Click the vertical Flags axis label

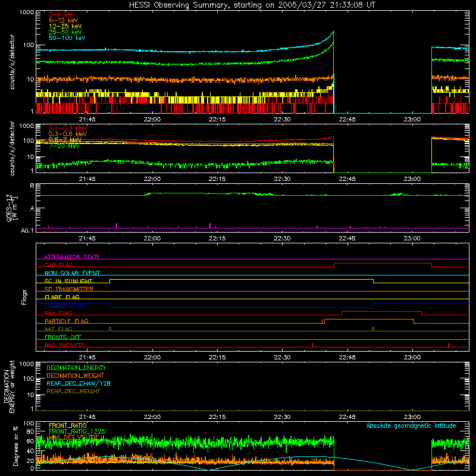[x=24, y=297]
